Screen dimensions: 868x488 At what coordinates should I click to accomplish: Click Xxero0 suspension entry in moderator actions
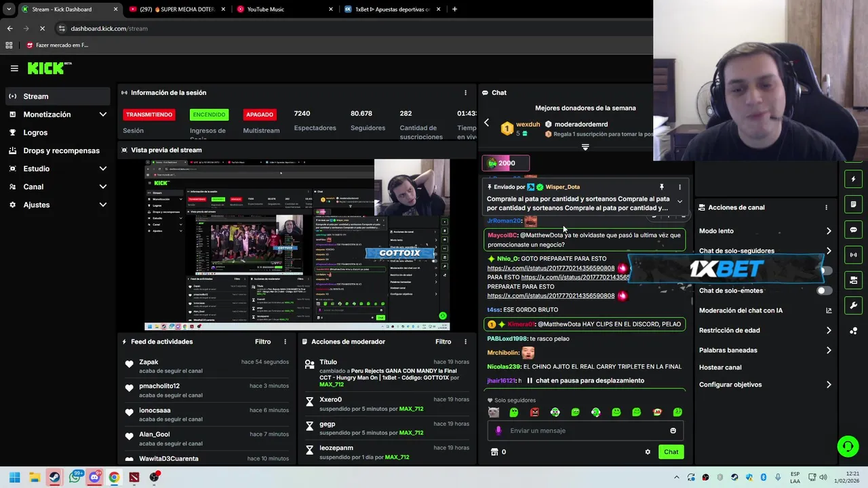pos(387,405)
